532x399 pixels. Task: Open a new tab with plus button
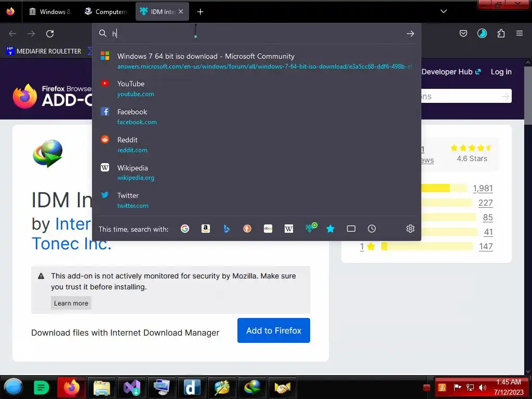point(200,12)
